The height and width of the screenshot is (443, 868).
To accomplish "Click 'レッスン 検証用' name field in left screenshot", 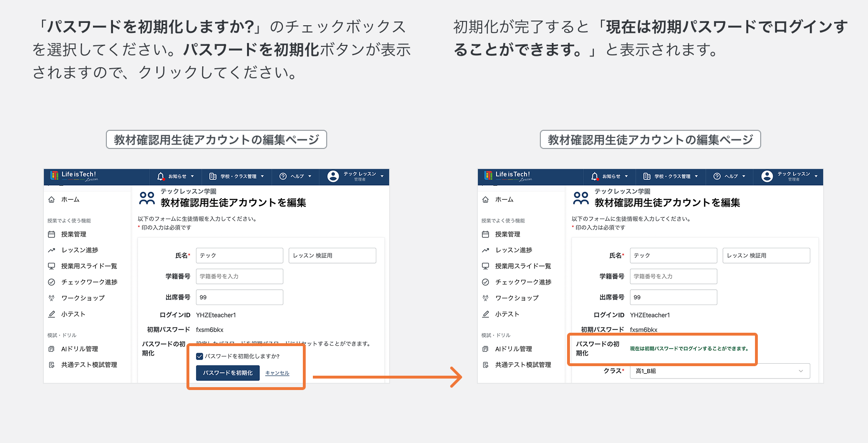I will coord(332,255).
